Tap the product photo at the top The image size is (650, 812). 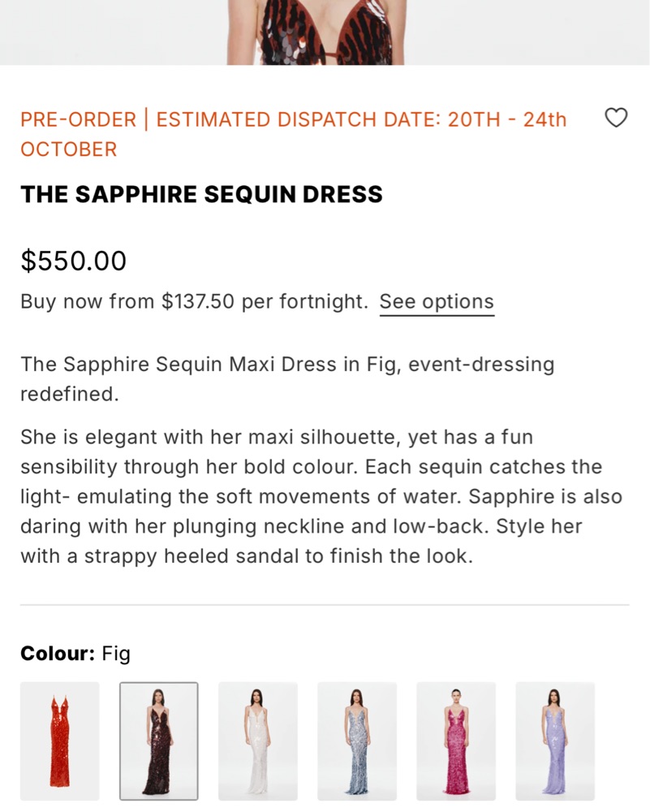[325, 32]
